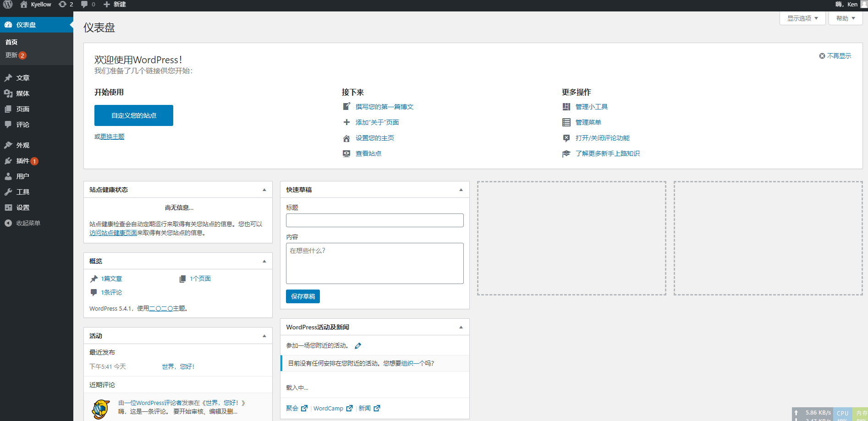Collapse the 快速草稿 panel

pos(461,190)
